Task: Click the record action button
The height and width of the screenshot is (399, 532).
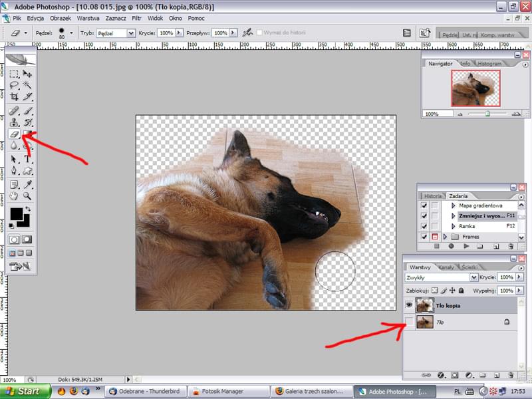Action: coord(451,246)
